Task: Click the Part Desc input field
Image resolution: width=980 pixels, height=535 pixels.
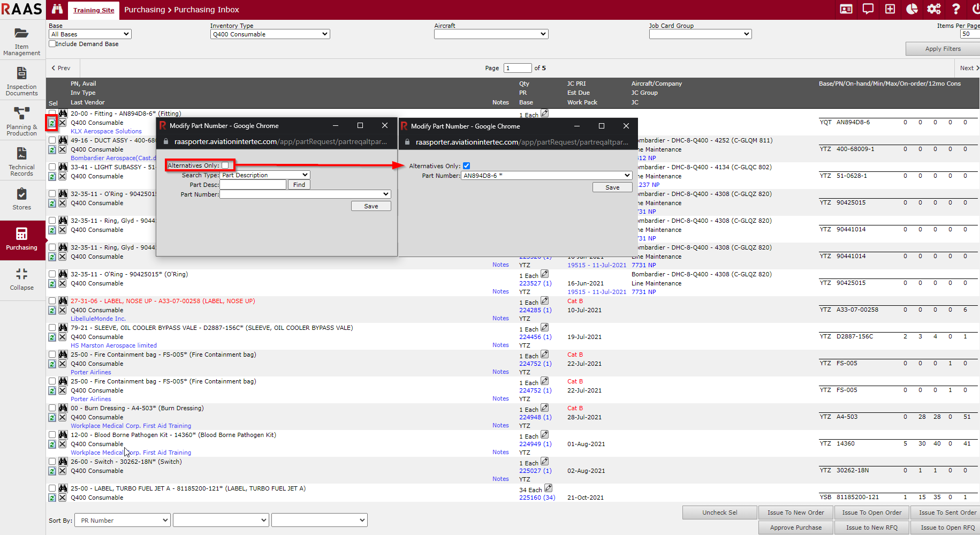Action: [253, 185]
